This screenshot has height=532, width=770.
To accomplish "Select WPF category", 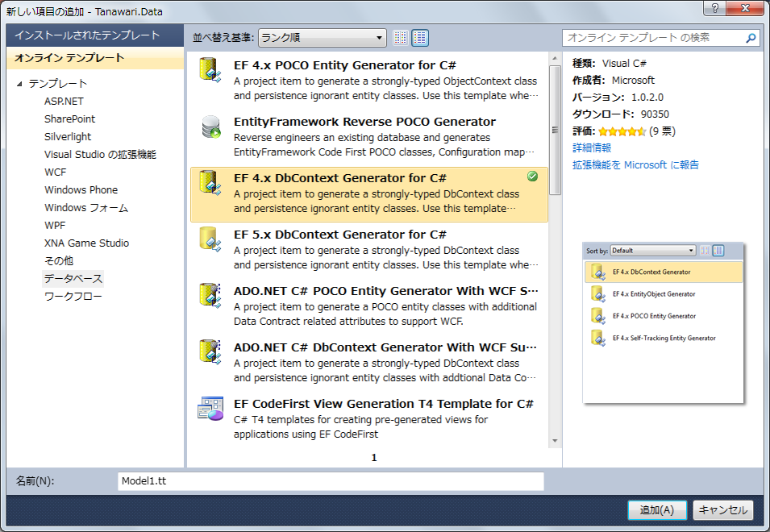I will pyautogui.click(x=55, y=225).
